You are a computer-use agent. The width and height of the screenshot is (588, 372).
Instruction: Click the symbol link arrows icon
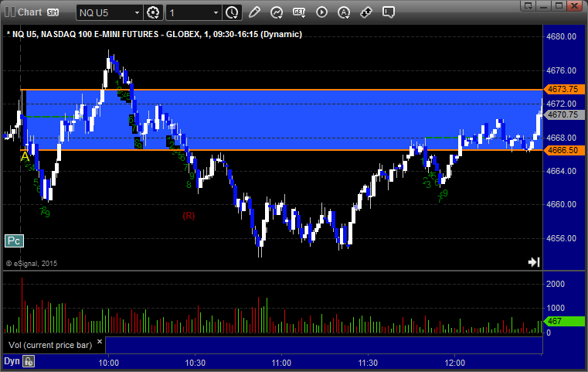(366, 12)
